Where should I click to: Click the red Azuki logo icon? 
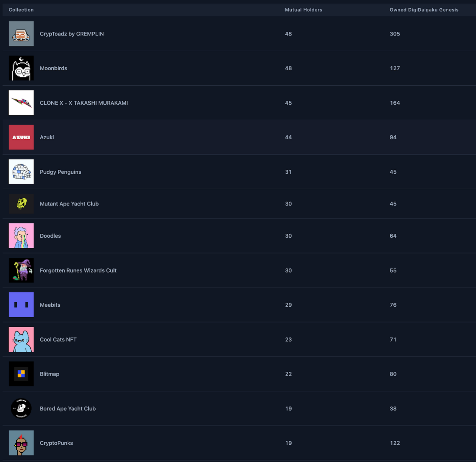[x=21, y=137]
